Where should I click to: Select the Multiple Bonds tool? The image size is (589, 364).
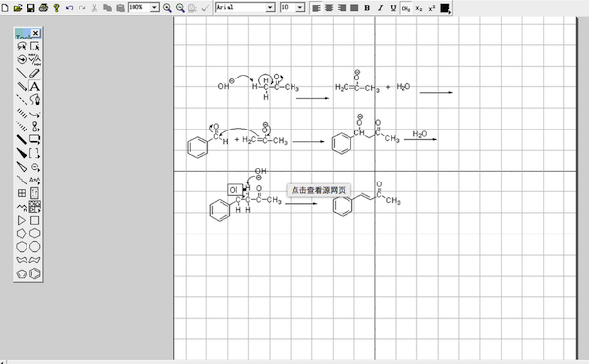(22, 86)
